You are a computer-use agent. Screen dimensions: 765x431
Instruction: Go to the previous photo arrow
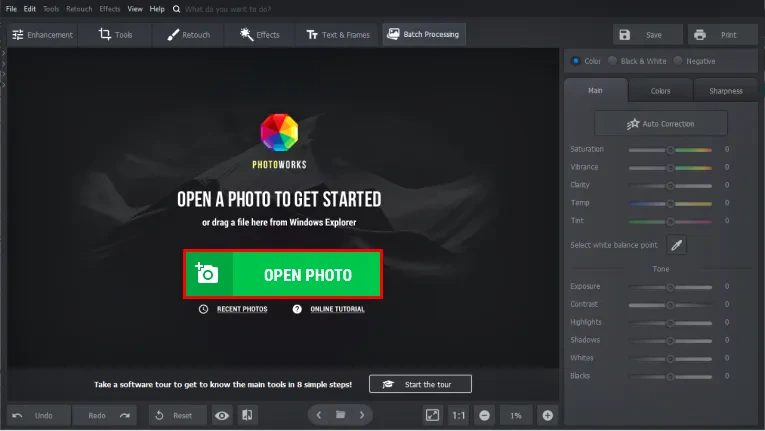319,415
